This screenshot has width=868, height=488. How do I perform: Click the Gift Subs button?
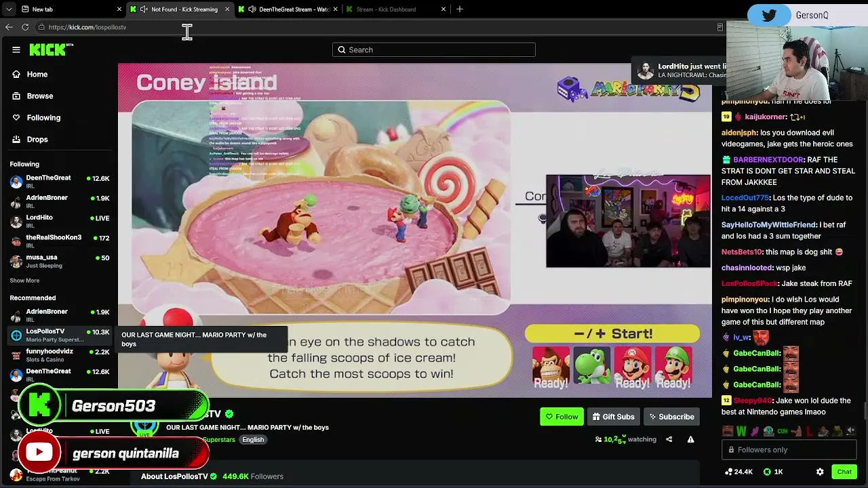point(613,417)
